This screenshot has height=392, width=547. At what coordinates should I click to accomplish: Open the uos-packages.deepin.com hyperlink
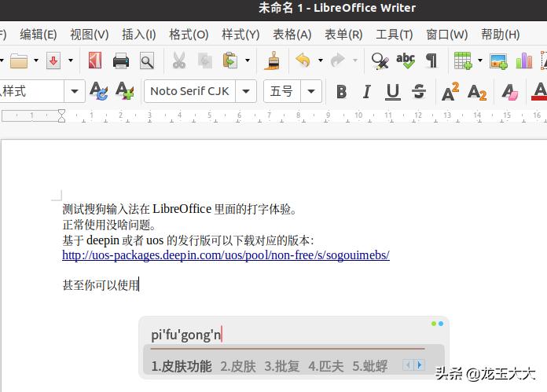pyautogui.click(x=226, y=255)
